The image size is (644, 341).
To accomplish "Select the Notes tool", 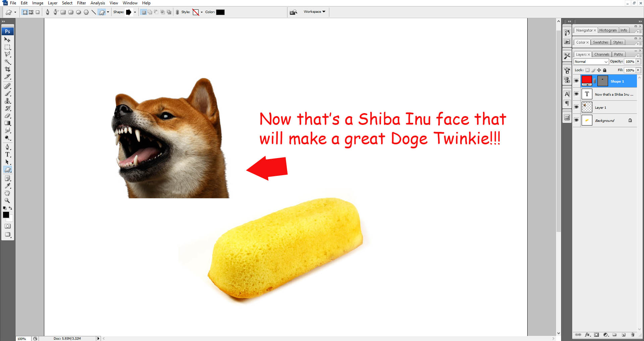I will [x=7, y=178].
